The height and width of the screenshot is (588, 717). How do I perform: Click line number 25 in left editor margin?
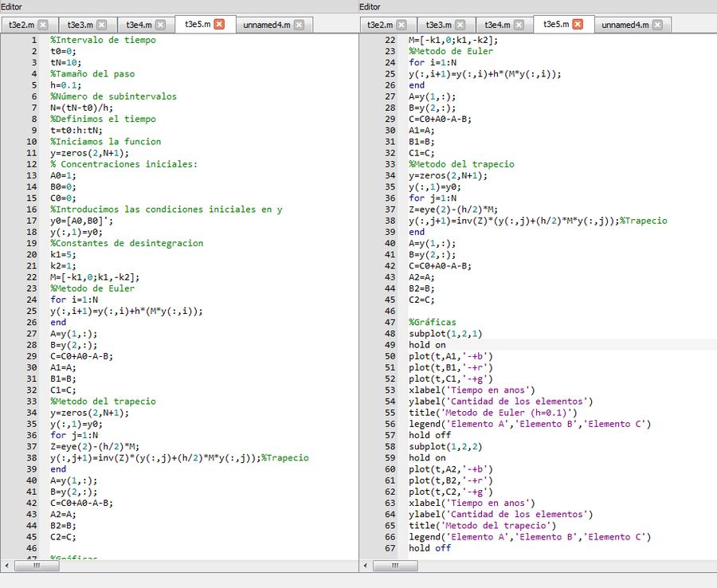pyautogui.click(x=32, y=312)
